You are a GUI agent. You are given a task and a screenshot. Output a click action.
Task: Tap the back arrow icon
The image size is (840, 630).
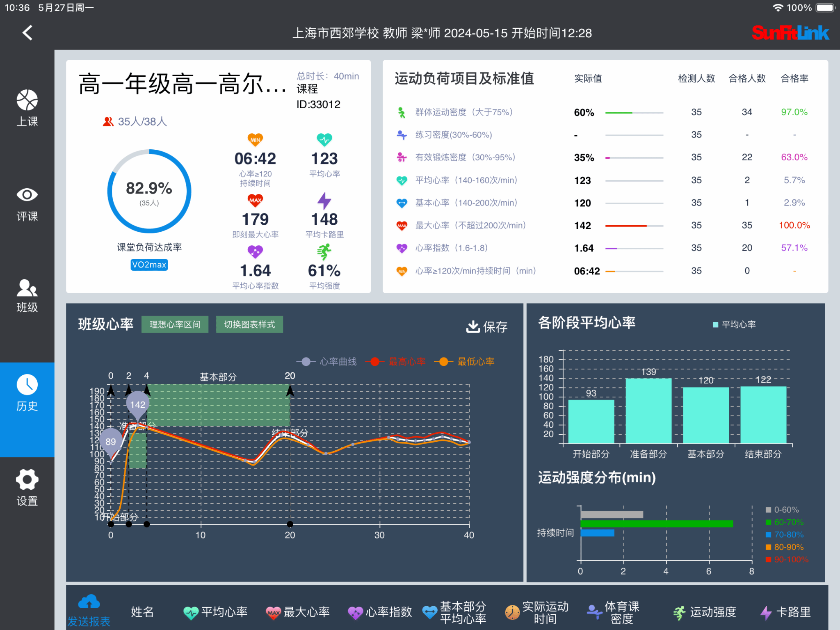tap(27, 33)
